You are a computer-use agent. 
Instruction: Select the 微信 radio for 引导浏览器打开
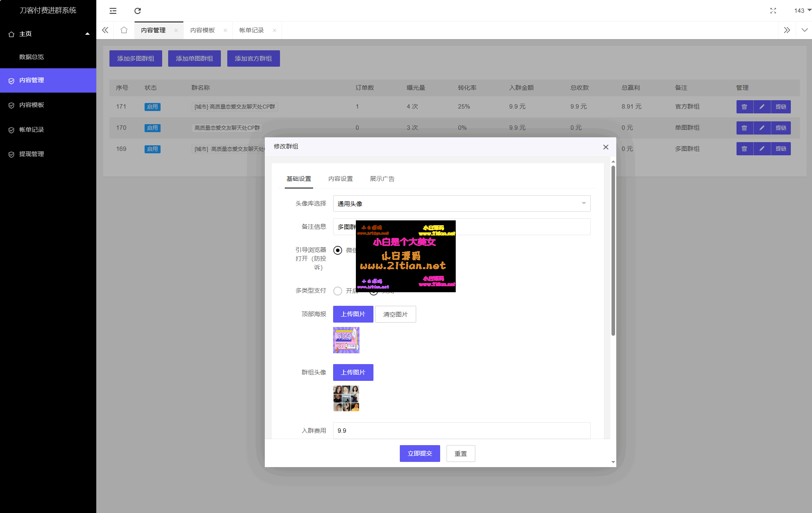pyautogui.click(x=338, y=250)
